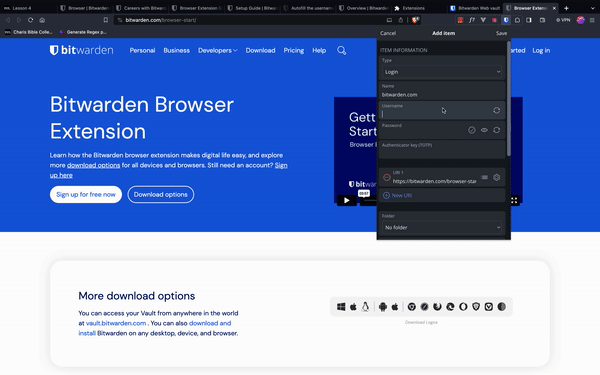The height and width of the screenshot is (375, 600).
Task: Click the Bitwarden extension icon in browser toolbar
Action: point(506,20)
